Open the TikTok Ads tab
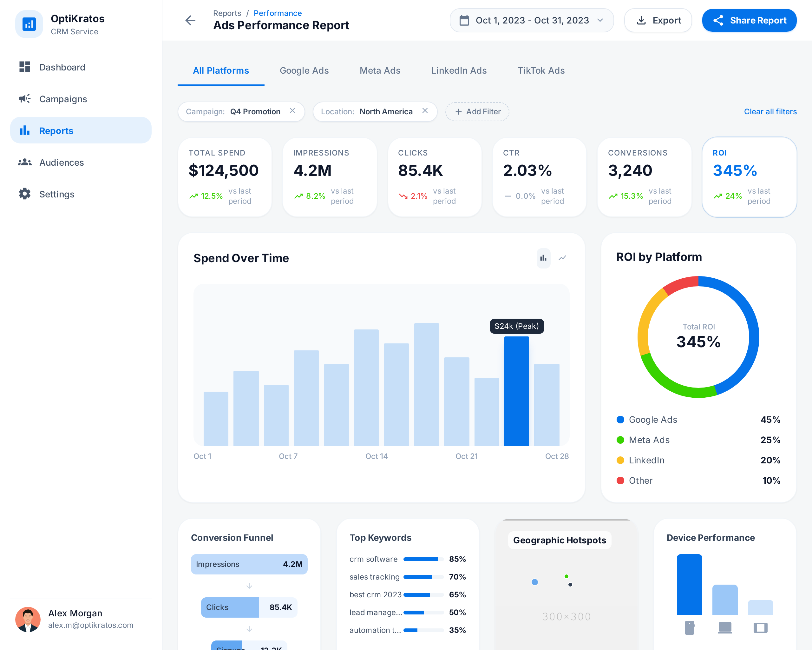 point(541,70)
